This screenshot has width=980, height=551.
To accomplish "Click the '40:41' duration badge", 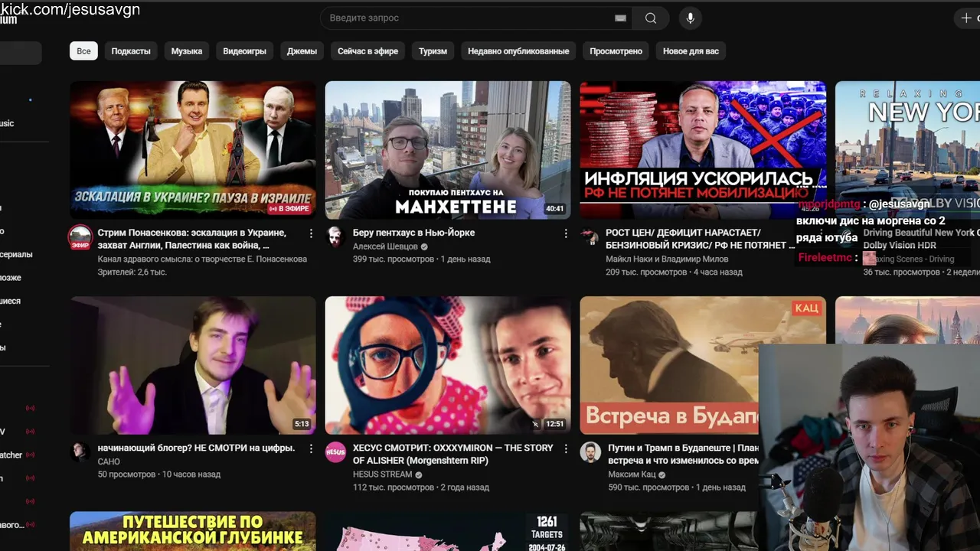I will pos(554,209).
